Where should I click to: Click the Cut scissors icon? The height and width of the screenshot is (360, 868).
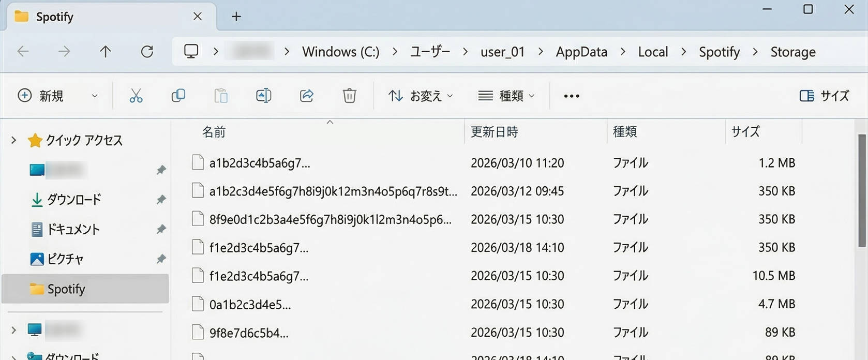click(136, 96)
